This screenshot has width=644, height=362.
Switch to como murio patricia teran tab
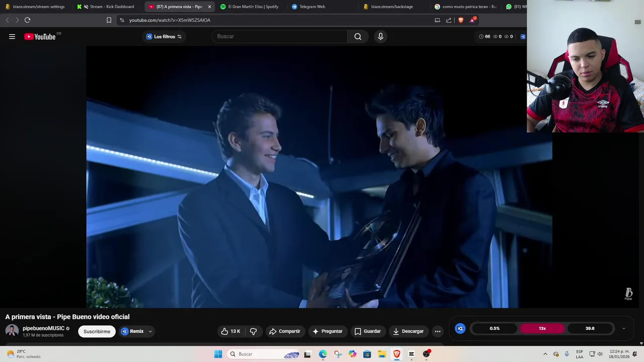pos(465,7)
